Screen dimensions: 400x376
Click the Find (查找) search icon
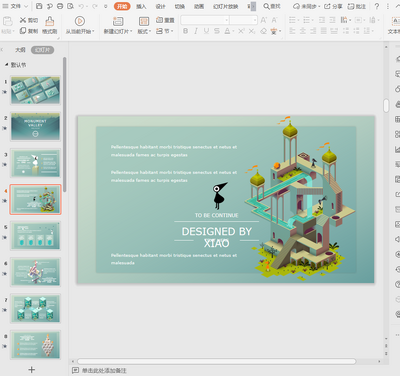(266, 6)
